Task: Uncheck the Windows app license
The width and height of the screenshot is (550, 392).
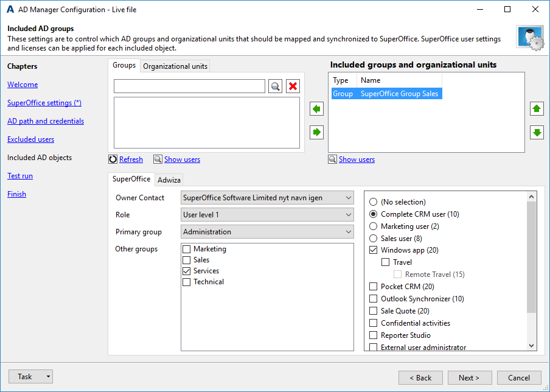Action: (374, 250)
